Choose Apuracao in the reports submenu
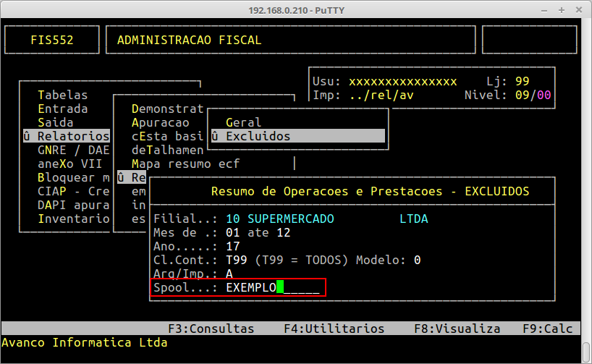The width and height of the screenshot is (592, 364). (160, 122)
